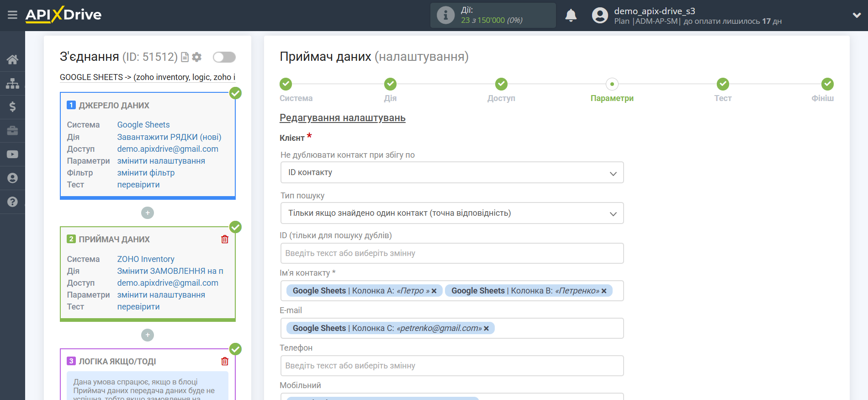
Task: Remove Колонка B Петренко tag
Action: [604, 291]
